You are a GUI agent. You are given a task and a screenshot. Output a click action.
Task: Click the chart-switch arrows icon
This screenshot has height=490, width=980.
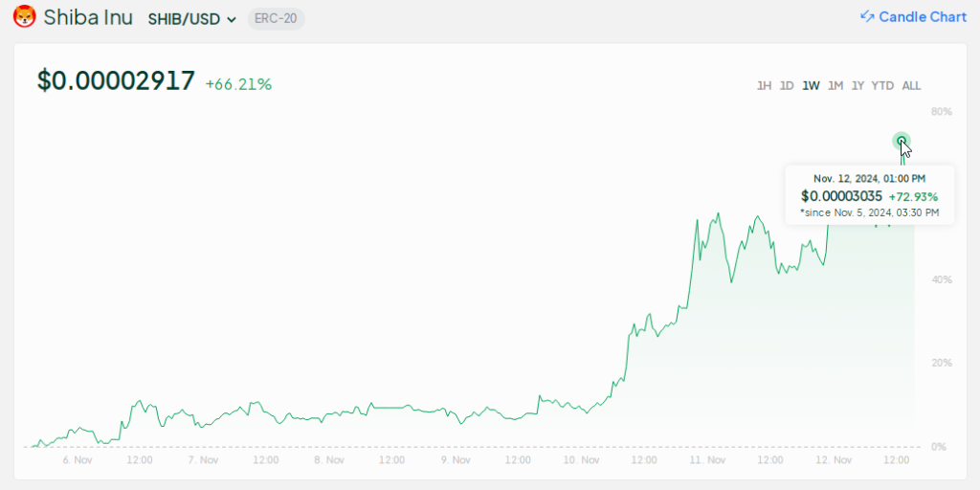[x=867, y=17]
